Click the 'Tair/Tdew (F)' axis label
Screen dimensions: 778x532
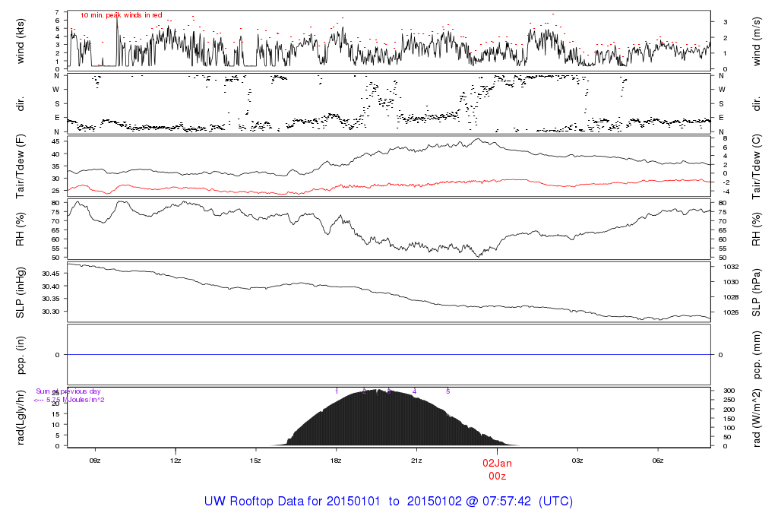(21, 166)
